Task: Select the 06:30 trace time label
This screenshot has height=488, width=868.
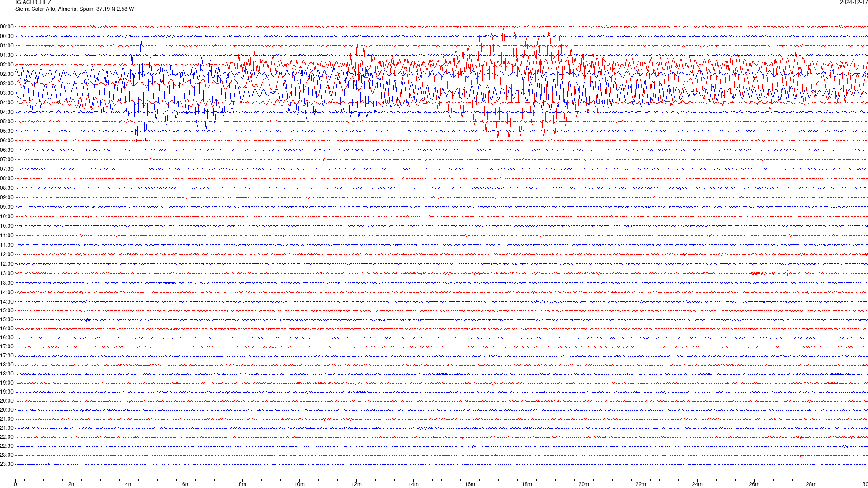Action: coord(7,150)
